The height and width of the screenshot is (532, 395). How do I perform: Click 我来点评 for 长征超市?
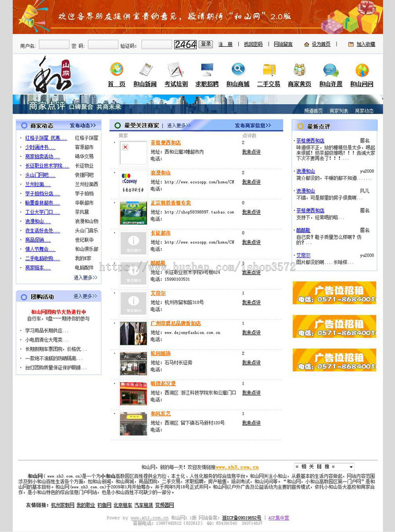(251, 242)
